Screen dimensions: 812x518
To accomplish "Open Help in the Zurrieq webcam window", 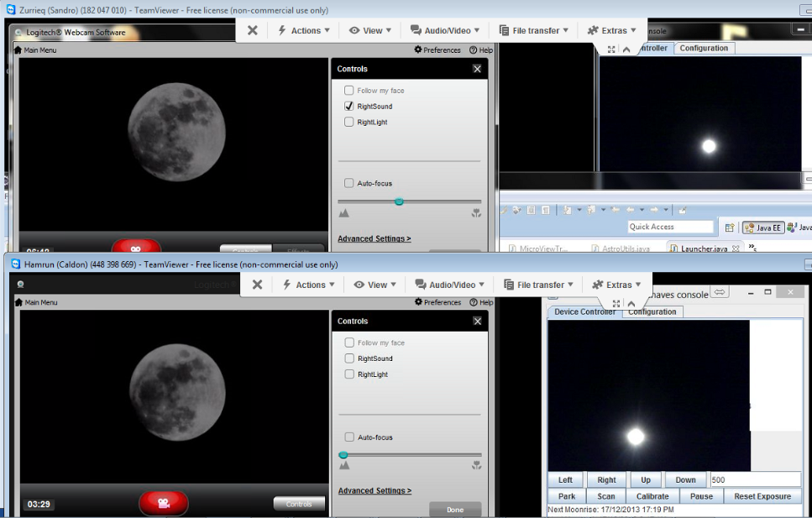I will click(x=481, y=50).
